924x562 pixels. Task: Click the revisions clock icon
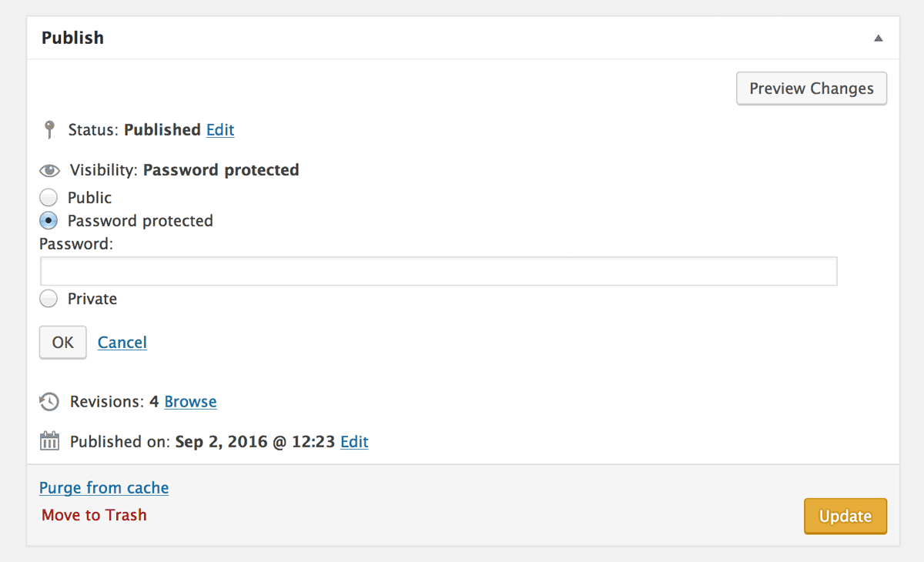click(49, 401)
